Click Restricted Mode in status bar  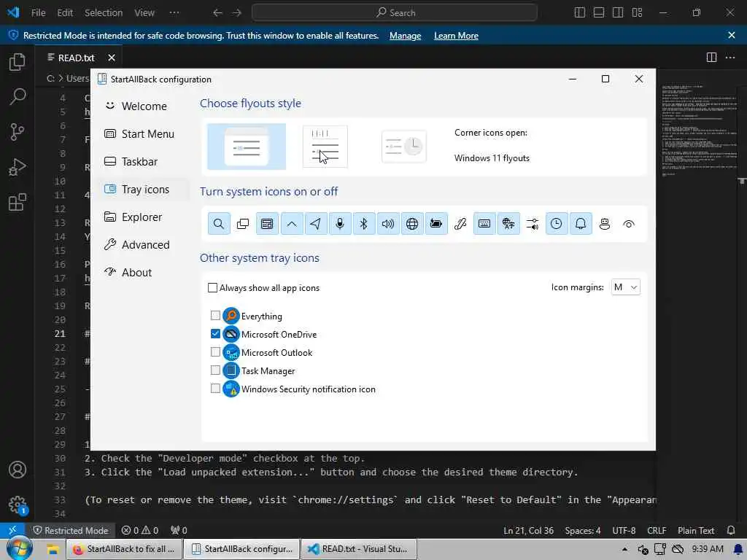pyautogui.click(x=70, y=531)
